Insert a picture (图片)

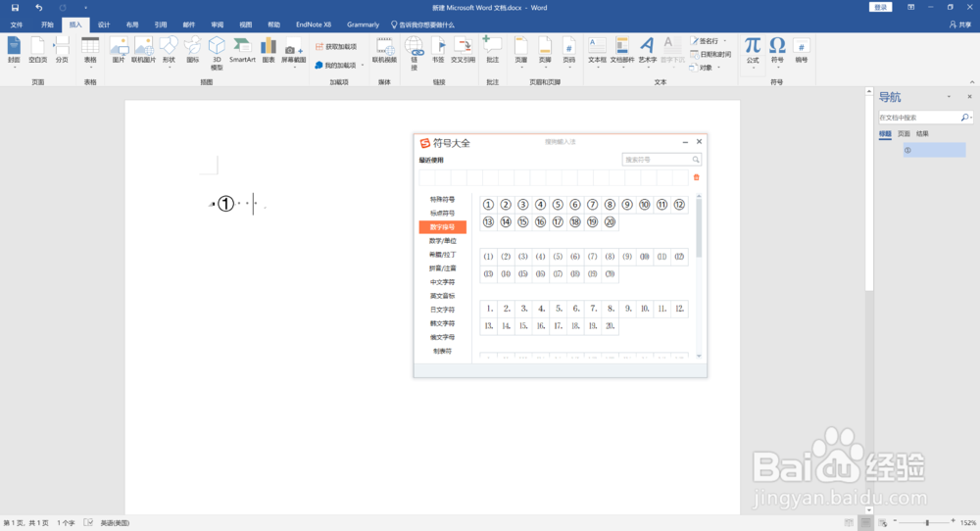click(119, 51)
